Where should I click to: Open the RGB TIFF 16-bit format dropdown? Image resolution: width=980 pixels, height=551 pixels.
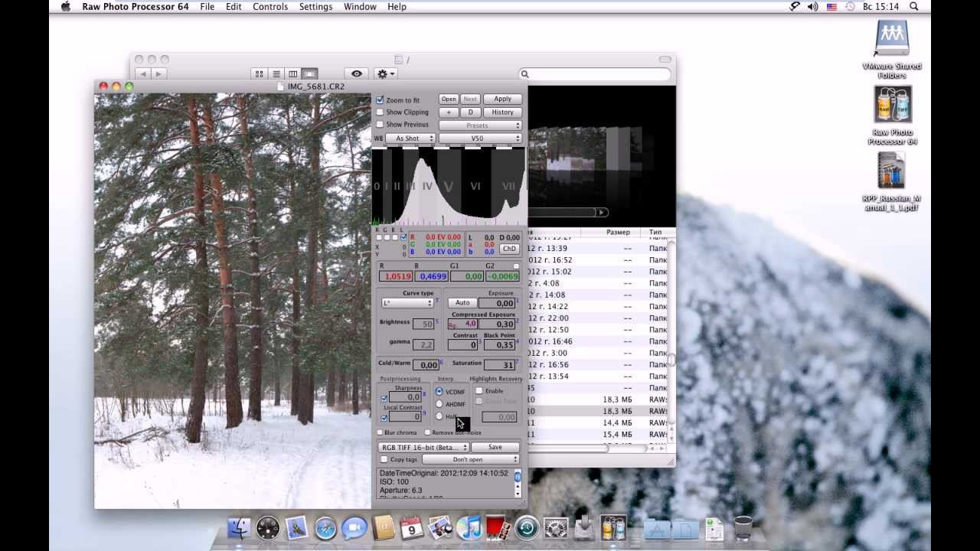tap(423, 448)
